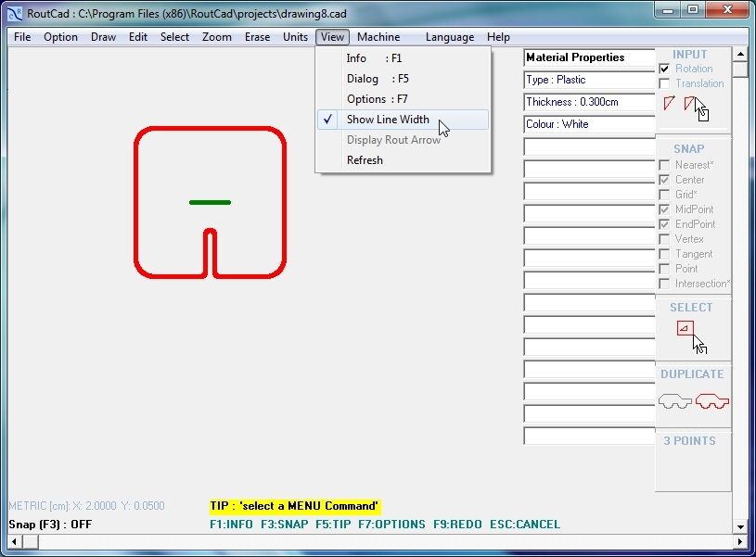This screenshot has width=756, height=557.
Task: Toggle the Tangent snap checkbox
Action: (x=664, y=254)
